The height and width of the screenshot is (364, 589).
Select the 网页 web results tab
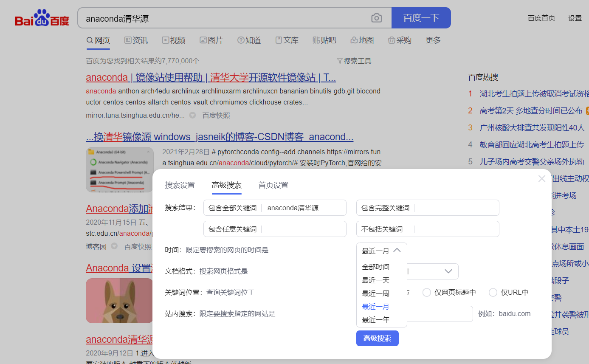coord(98,40)
